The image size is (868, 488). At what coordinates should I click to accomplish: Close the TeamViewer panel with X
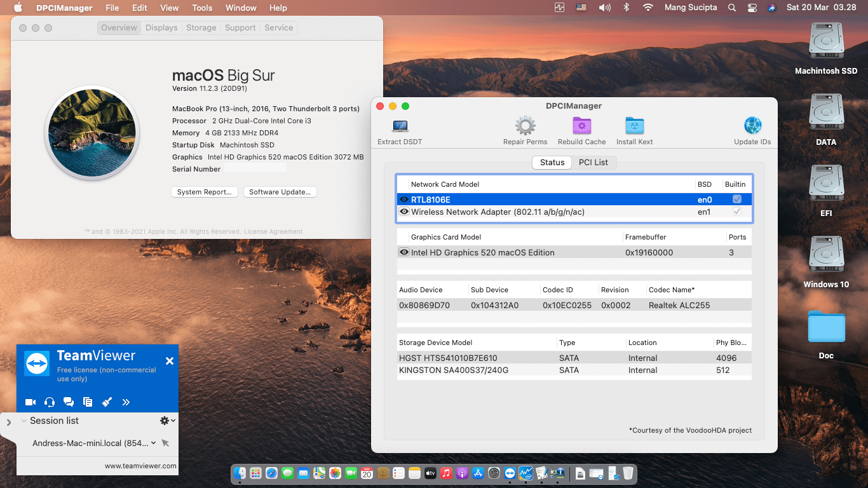pos(170,361)
